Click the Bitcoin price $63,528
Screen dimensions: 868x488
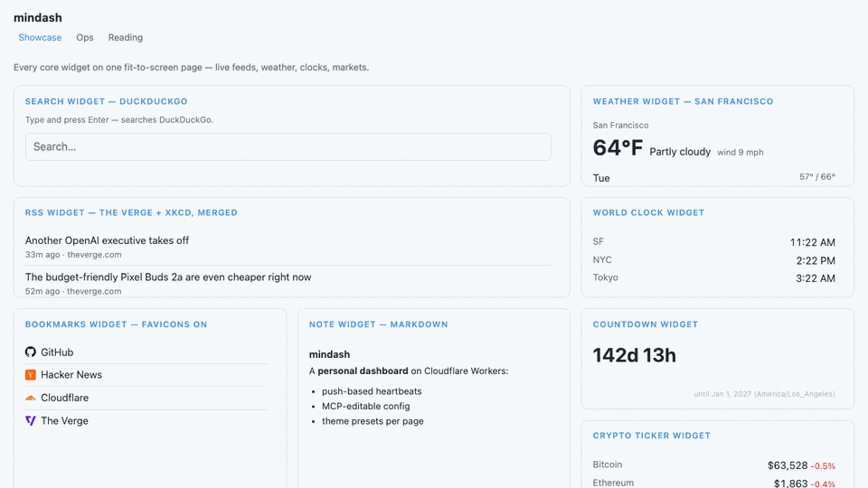click(x=788, y=466)
